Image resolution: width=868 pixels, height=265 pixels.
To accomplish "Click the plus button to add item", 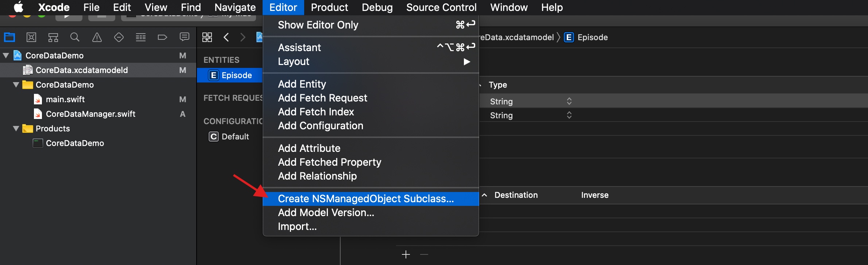I will coord(406,254).
